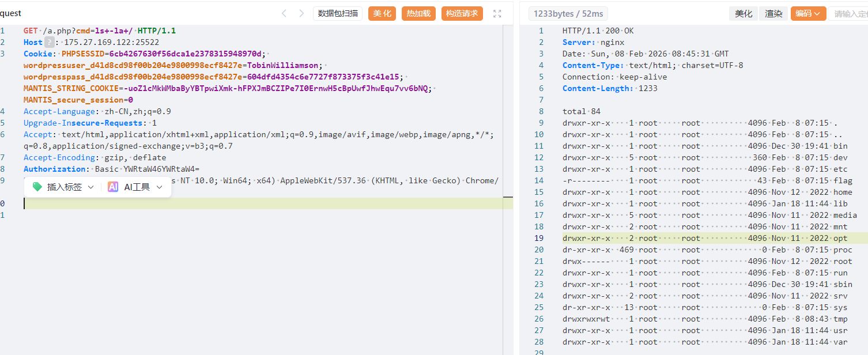This screenshot has width=868, height=355.
Task: Toggle the 热加载 hot reload button
Action: 418,14
